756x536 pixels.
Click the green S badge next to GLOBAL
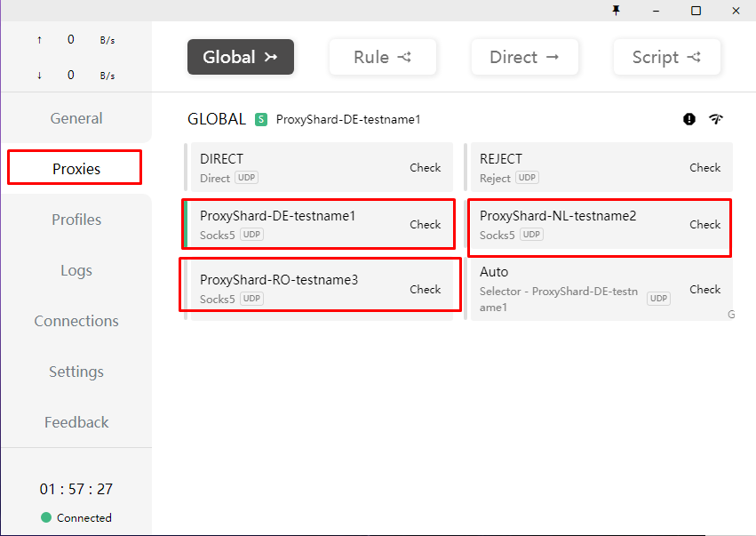(261, 119)
